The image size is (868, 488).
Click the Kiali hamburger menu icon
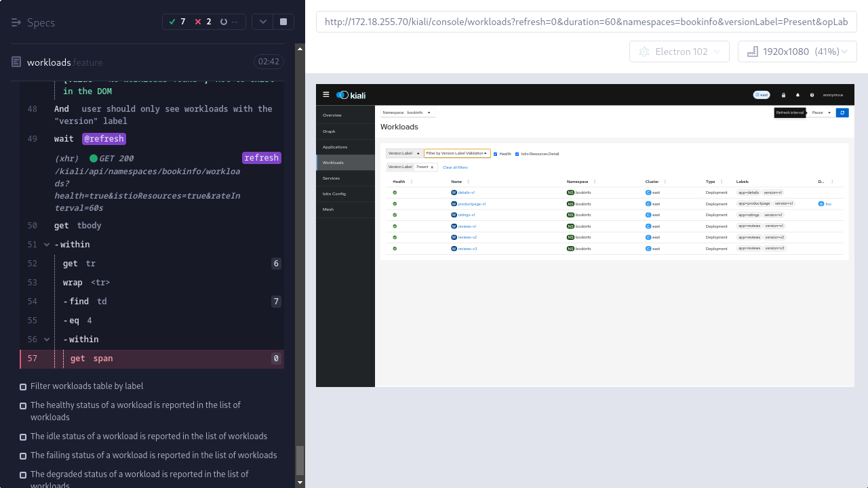click(x=326, y=95)
